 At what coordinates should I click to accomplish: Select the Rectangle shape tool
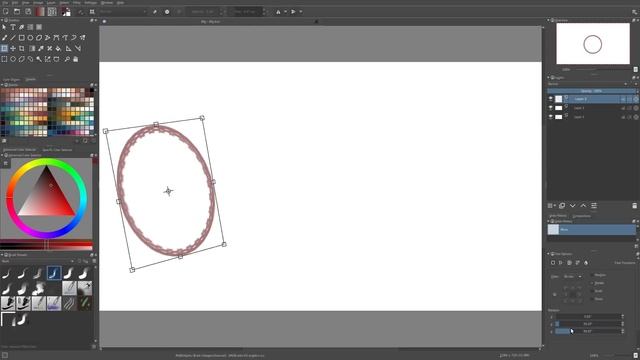22,38
